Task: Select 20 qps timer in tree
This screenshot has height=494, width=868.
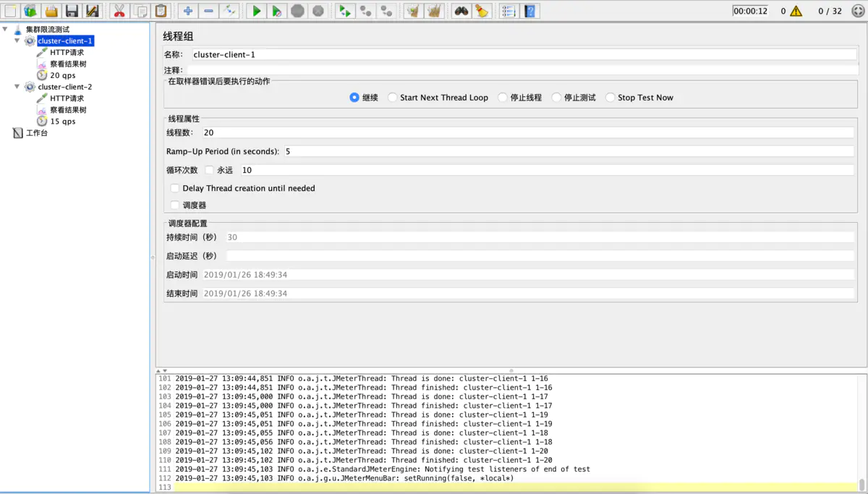Action: 62,75
